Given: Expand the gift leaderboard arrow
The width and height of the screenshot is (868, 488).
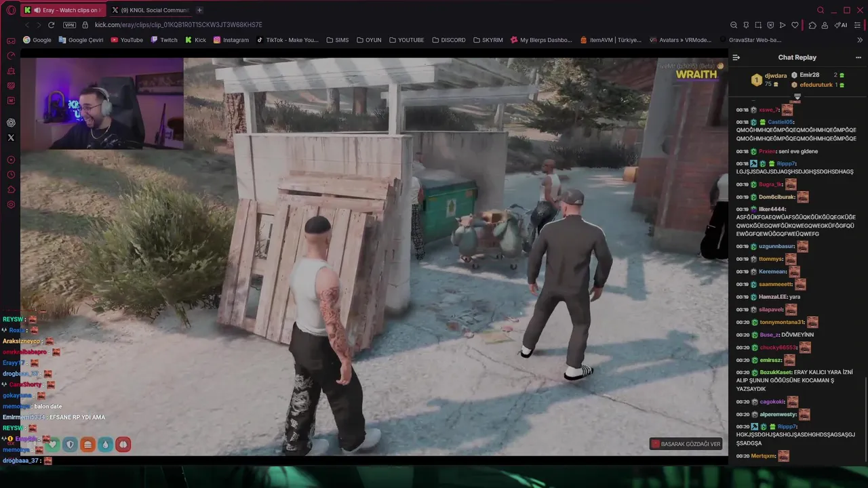Looking at the screenshot, I should (797, 97).
